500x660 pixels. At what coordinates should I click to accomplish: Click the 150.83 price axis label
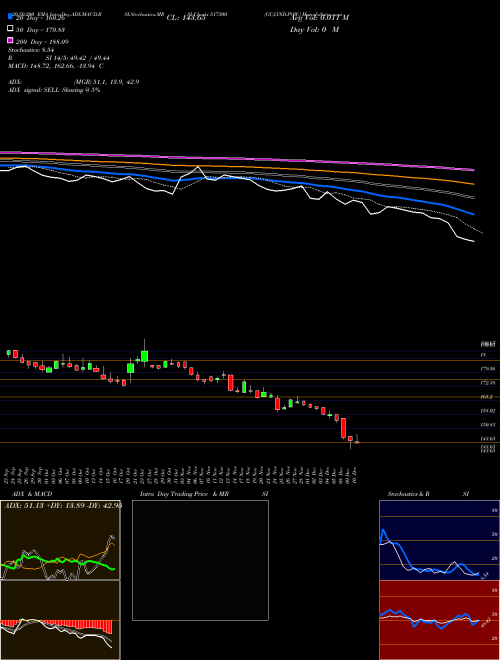pos(488,425)
